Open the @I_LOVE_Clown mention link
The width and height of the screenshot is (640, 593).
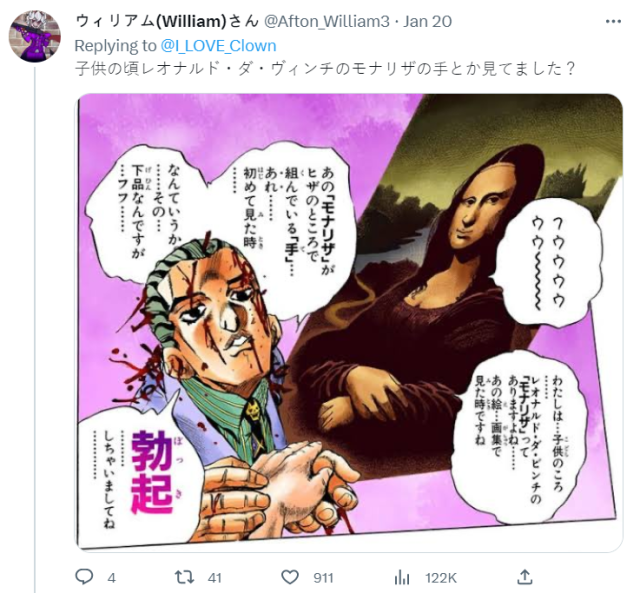click(218, 46)
